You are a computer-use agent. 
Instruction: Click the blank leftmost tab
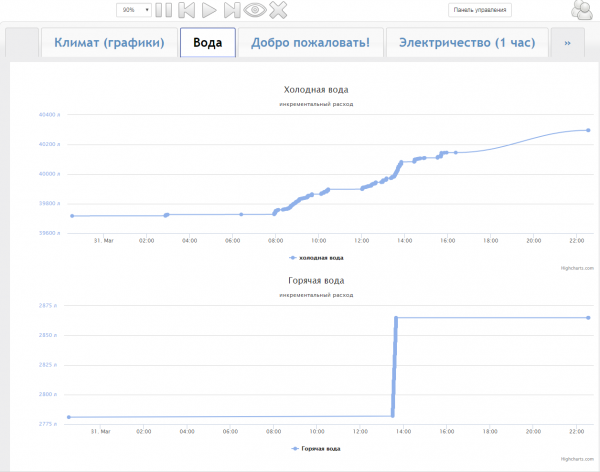coord(21,43)
